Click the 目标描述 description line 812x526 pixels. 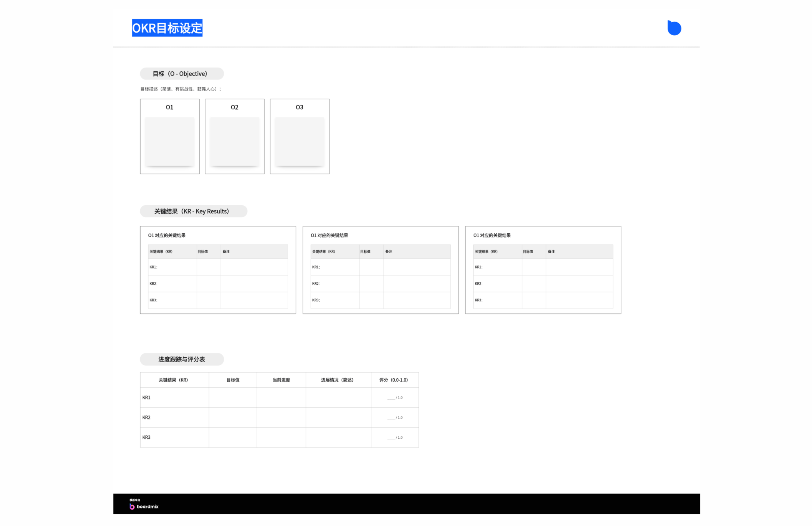point(181,89)
